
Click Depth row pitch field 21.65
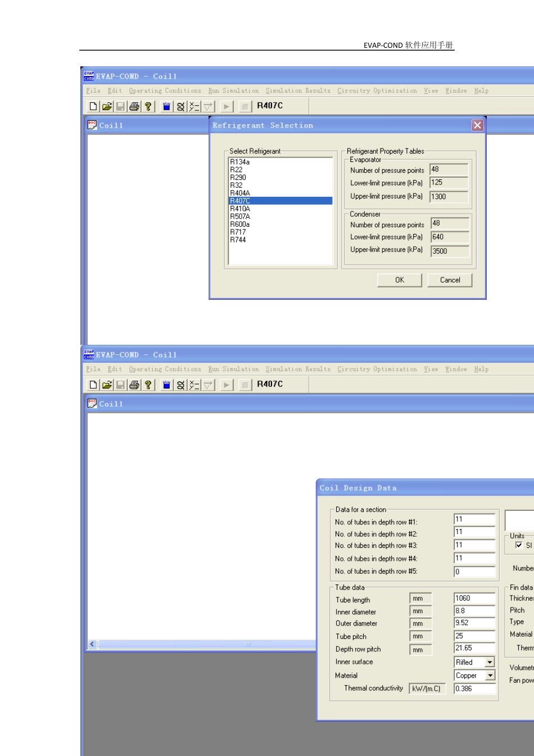(475, 649)
